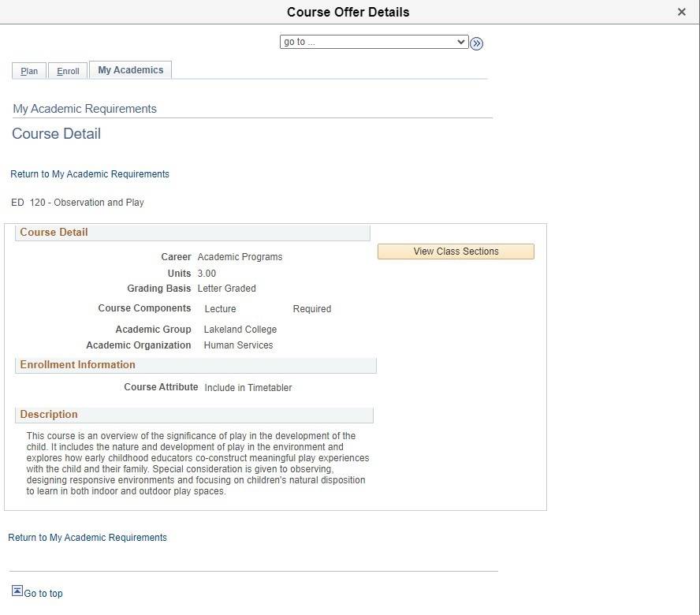Switch to the Enroll tab
The image size is (700, 615).
coord(68,70)
